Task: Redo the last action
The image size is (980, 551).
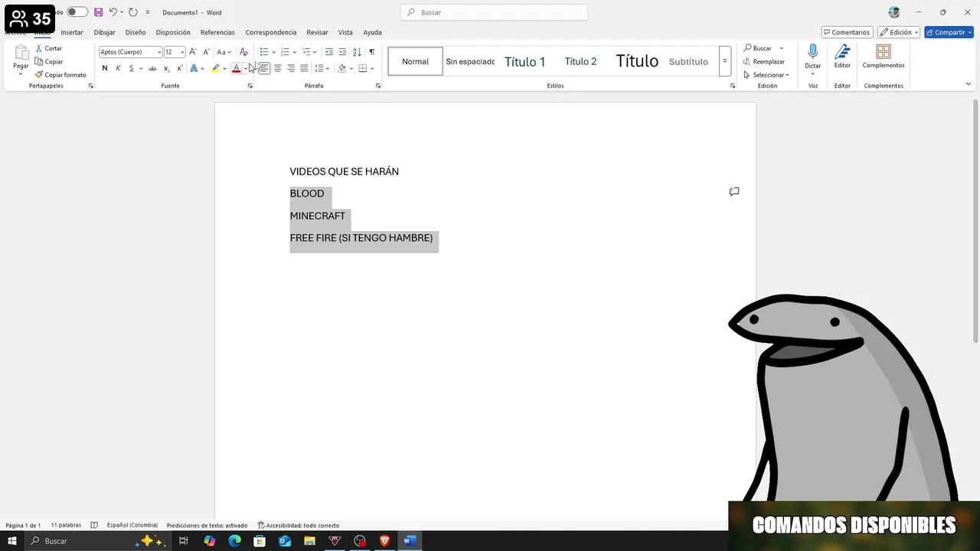Action: coord(133,12)
